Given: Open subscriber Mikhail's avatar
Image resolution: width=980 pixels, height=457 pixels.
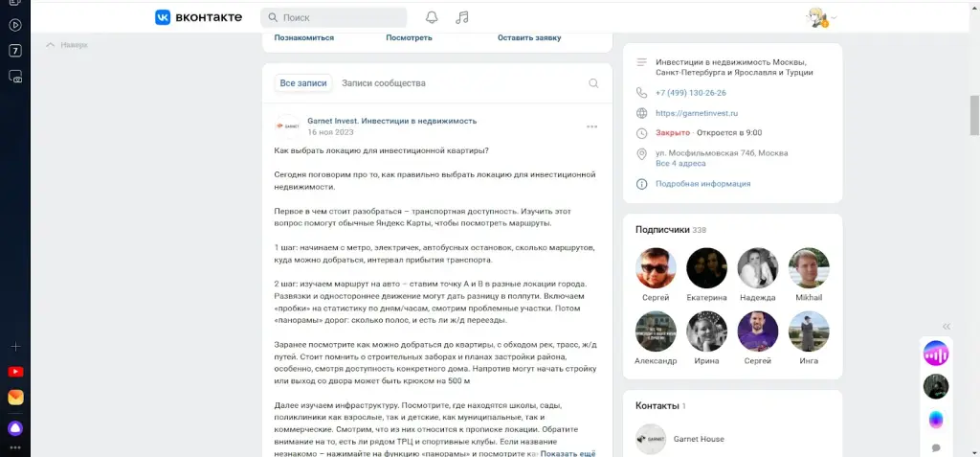Looking at the screenshot, I should [809, 268].
